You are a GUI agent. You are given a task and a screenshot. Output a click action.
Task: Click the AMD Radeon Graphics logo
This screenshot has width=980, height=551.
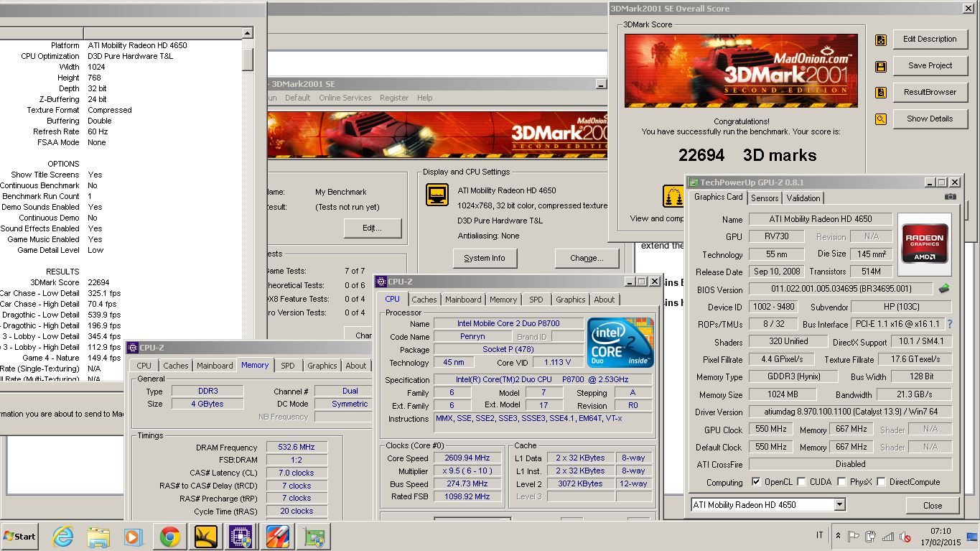point(924,244)
